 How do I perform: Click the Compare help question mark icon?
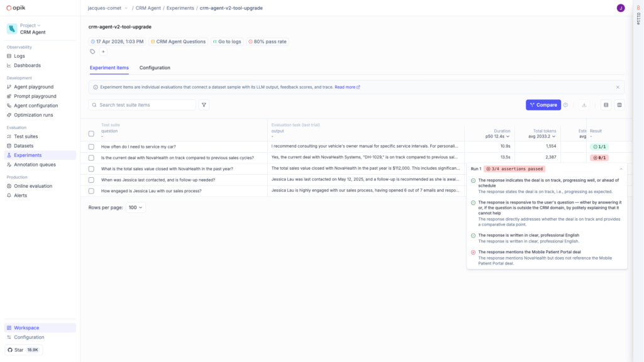coord(565,105)
